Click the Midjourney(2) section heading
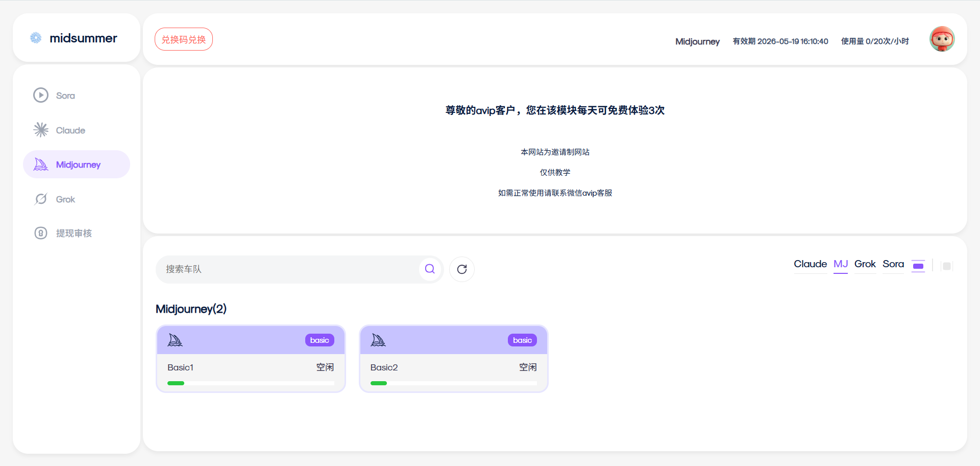 [x=191, y=309]
